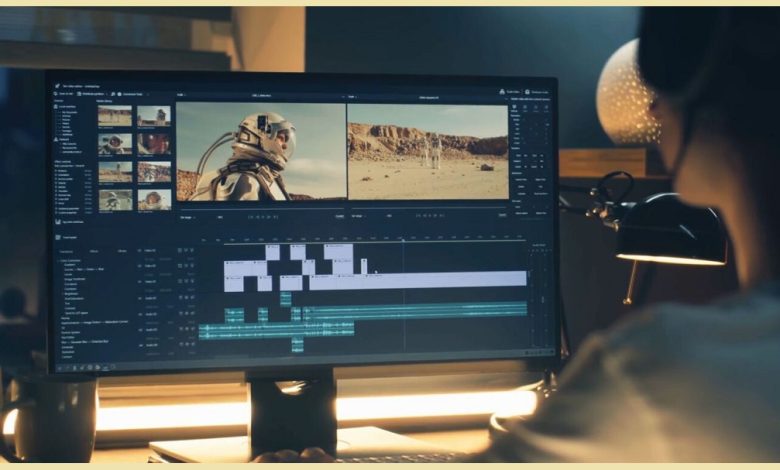This screenshot has width=780, height=470.
Task: Toggle the first control icon on the first audio track
Action: coord(180,297)
